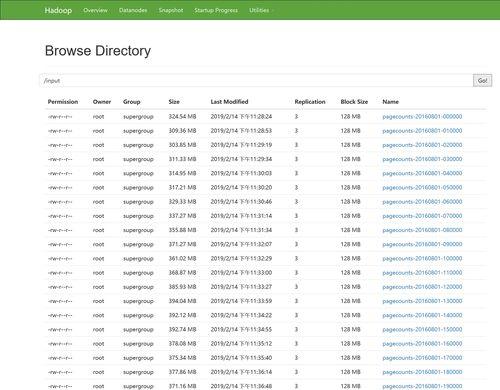Open the Overview tab
Viewport: 500px width, 390px height.
click(95, 10)
